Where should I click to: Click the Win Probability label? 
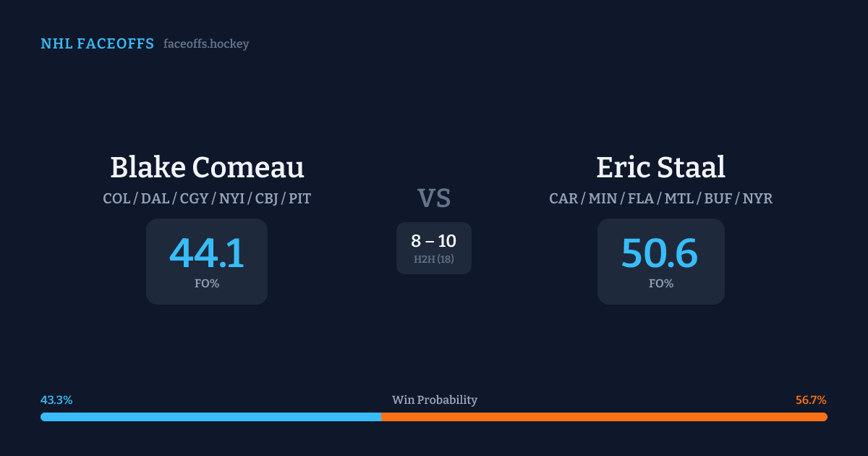434,400
